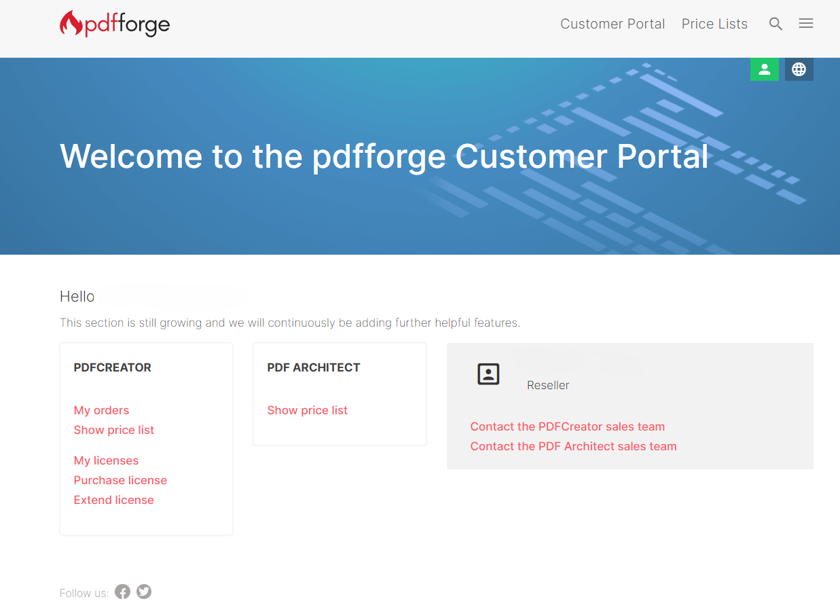This screenshot has height=616, width=840.
Task: Open the search icon in the header
Action: tap(775, 23)
